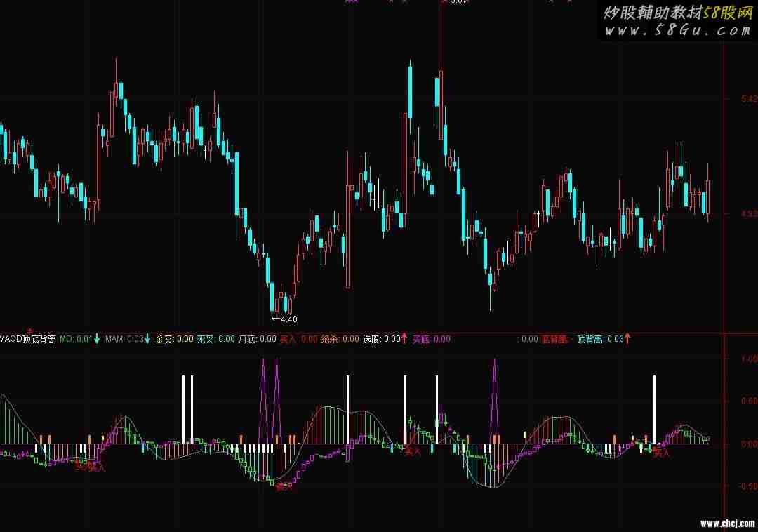
Task: Click the 4.93 price axis label
Action: (x=750, y=213)
